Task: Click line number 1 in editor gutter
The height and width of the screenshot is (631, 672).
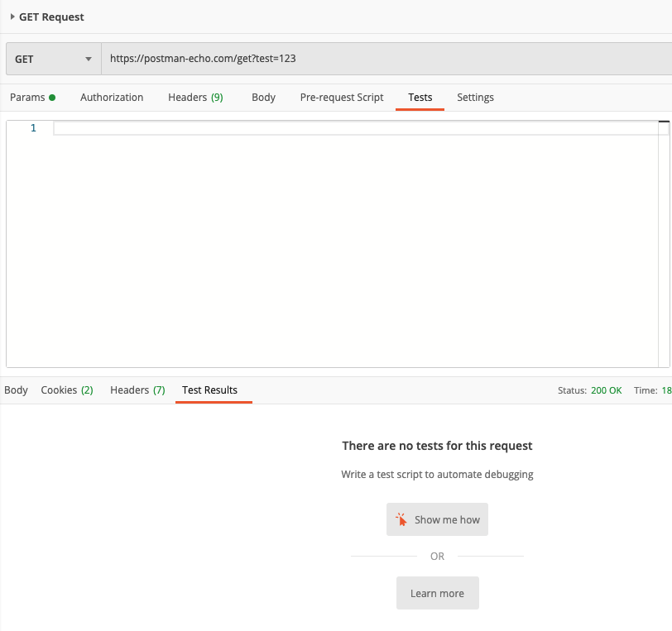Action: (x=33, y=128)
